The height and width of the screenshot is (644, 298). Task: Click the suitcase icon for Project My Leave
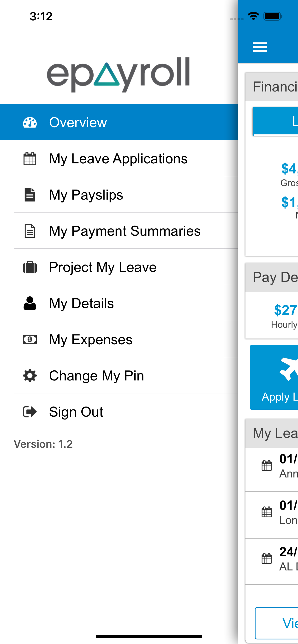pyautogui.click(x=30, y=267)
